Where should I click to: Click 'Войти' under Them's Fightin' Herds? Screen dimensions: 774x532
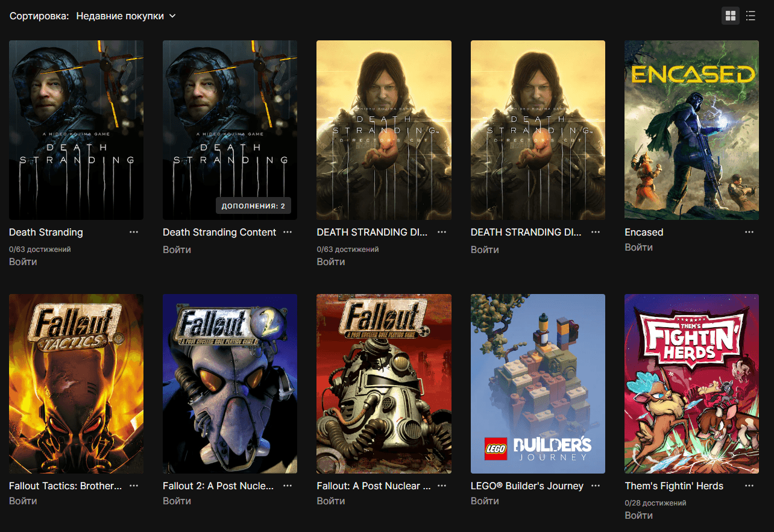(x=638, y=516)
